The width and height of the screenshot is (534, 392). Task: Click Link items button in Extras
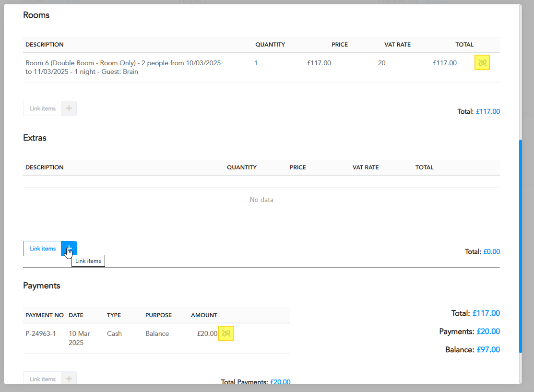pyautogui.click(x=43, y=249)
